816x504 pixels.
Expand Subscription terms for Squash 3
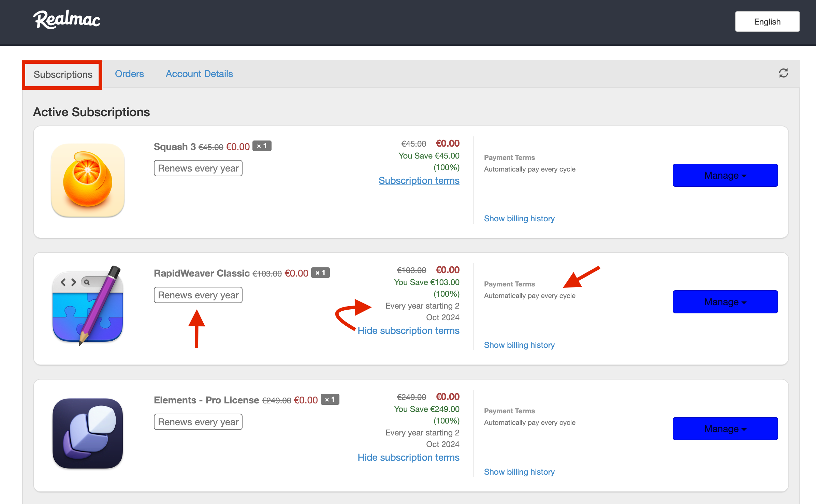tap(419, 180)
